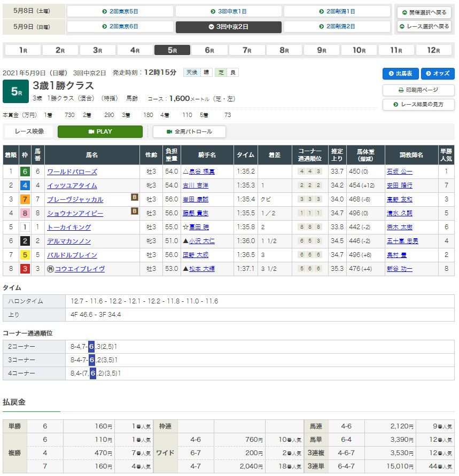The height and width of the screenshot is (476, 459).
Task: Open the 印刷用ページ print page
Action: pyautogui.click(x=418, y=90)
